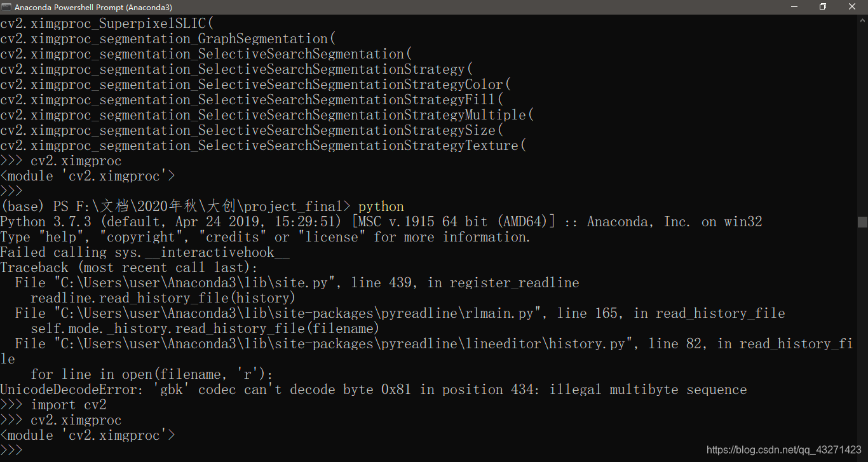Restore down the Anaconda Powershell window

click(x=823, y=6)
